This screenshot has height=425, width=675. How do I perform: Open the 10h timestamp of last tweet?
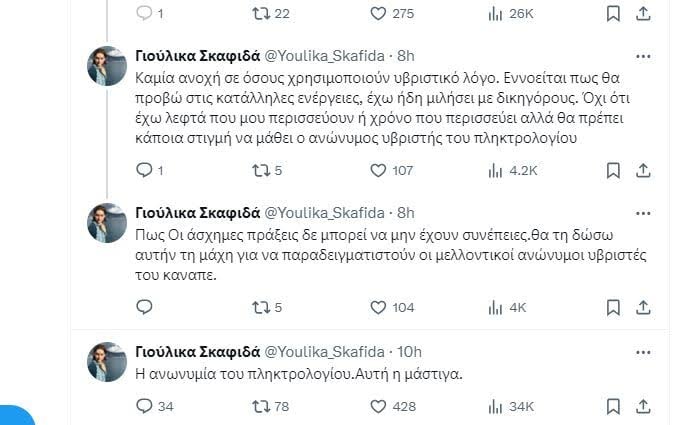coord(410,351)
